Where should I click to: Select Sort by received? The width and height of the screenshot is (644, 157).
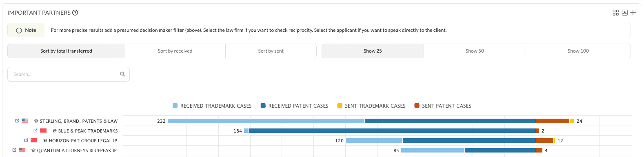click(x=175, y=51)
